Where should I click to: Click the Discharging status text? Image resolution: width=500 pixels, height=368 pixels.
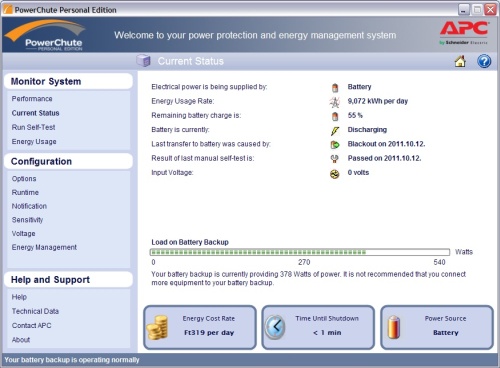[x=367, y=130]
